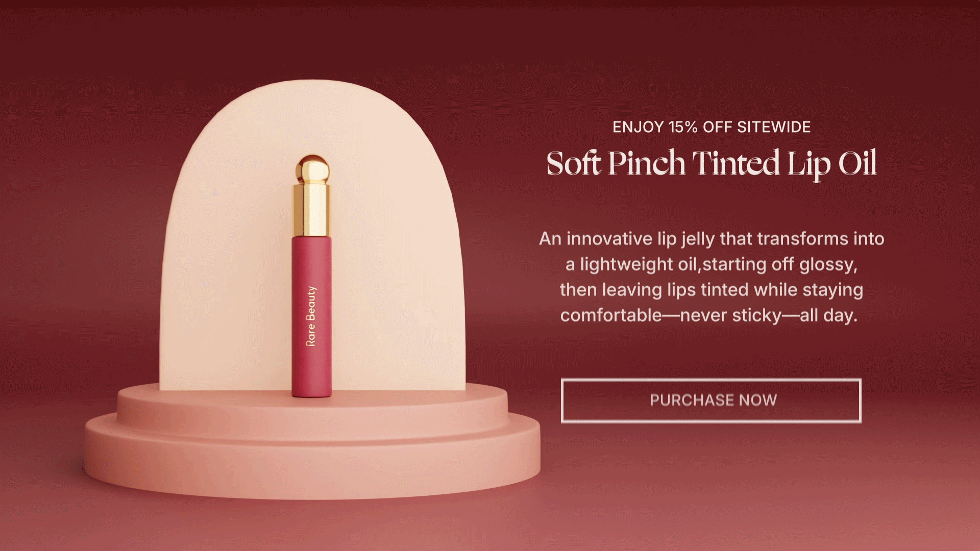Screen dimensions: 980x551
Task: Click the ENJOY 15% OFF SITEWIDE promo text
Action: pos(712,127)
